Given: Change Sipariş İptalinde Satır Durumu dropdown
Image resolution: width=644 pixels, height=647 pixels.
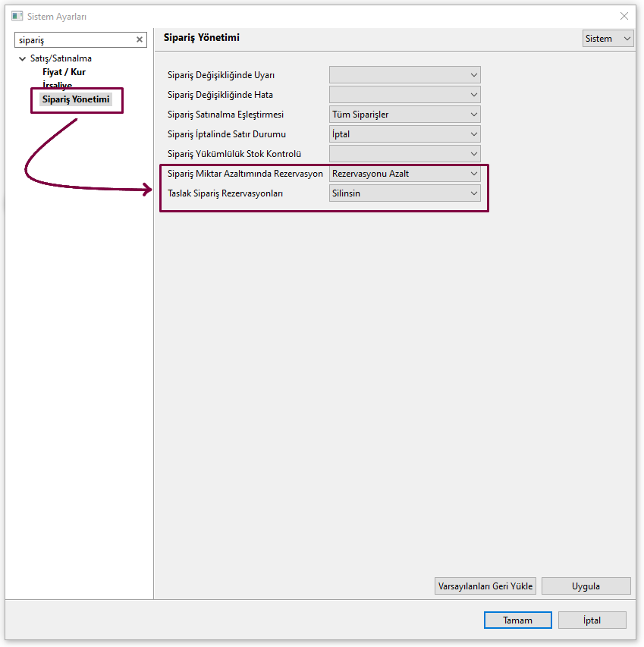Looking at the screenshot, I should click(404, 134).
